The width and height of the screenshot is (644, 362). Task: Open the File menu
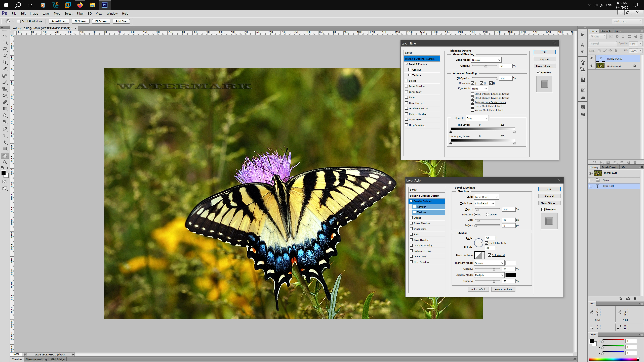click(14, 13)
